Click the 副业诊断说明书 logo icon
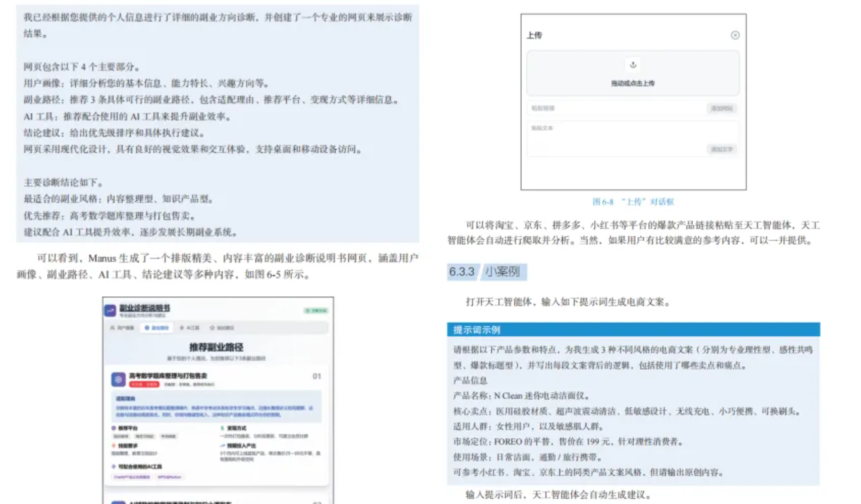The height and width of the screenshot is (504, 861). [x=110, y=310]
